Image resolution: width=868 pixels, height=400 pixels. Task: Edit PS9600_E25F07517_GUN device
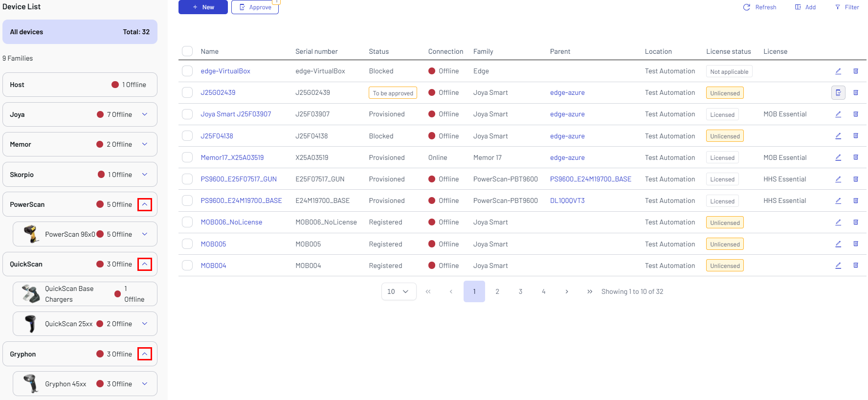pos(838,179)
